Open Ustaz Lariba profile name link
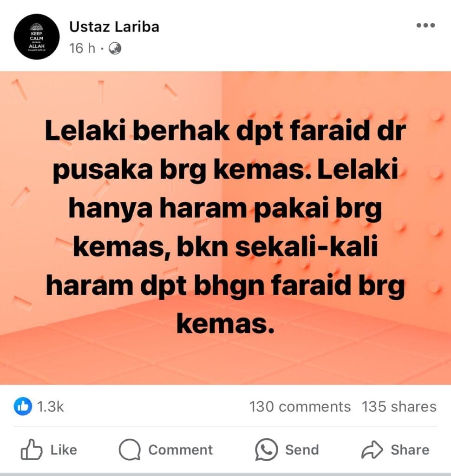 (114, 26)
